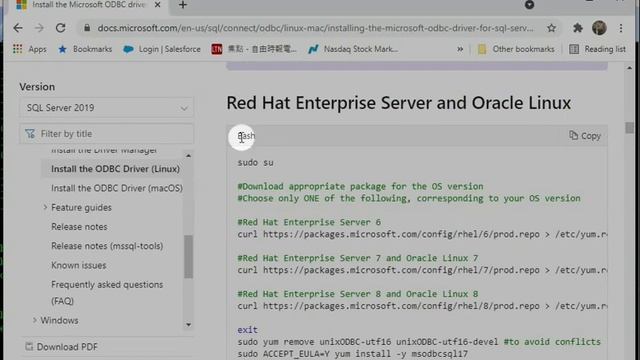Bookmark this page with the star icon
The image size is (640, 360).
551,28
